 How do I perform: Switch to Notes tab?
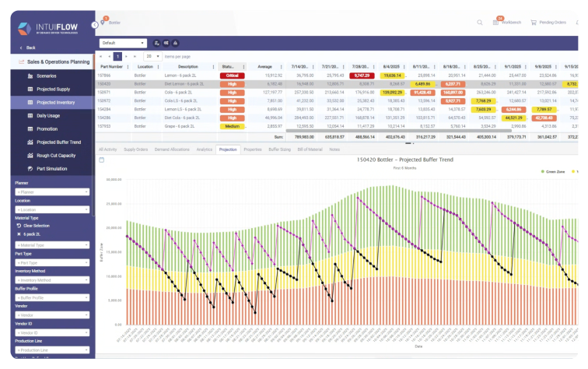tap(334, 149)
